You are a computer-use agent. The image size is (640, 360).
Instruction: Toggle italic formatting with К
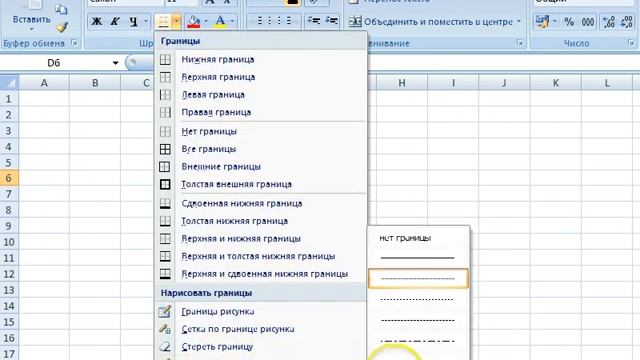pos(115,21)
